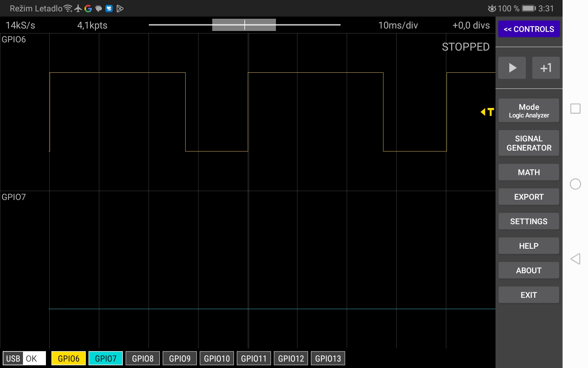Image resolution: width=588 pixels, height=368 pixels.
Task: Capture a single shot with +1
Action: 546,67
